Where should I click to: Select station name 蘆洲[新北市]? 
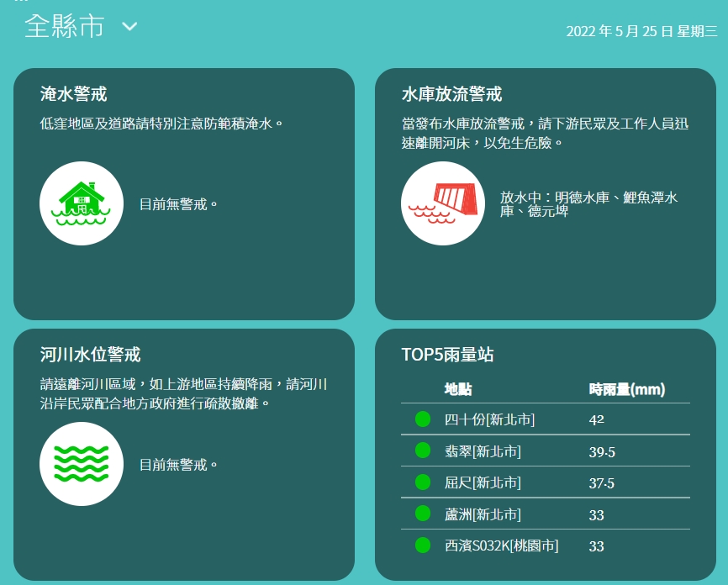(483, 514)
